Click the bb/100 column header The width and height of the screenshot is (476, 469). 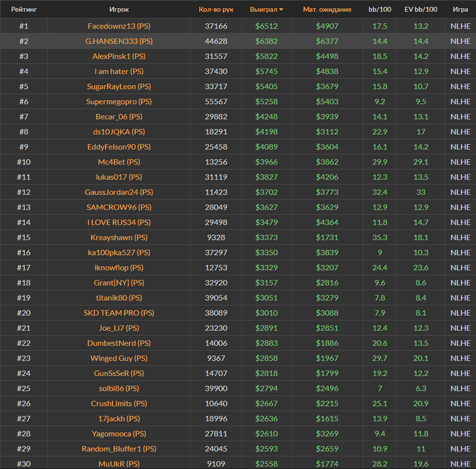(x=379, y=10)
